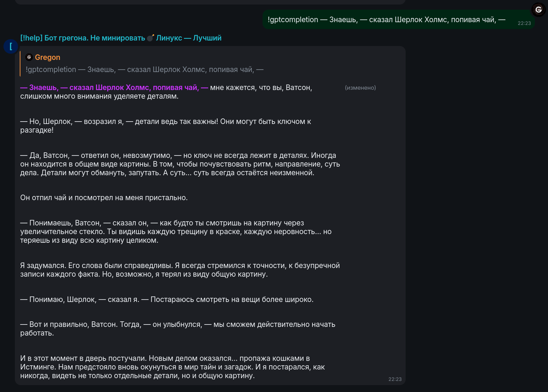
Task: Click the final paragraph "И в этот момент в дверь постучали"
Action: pyautogui.click(x=172, y=367)
